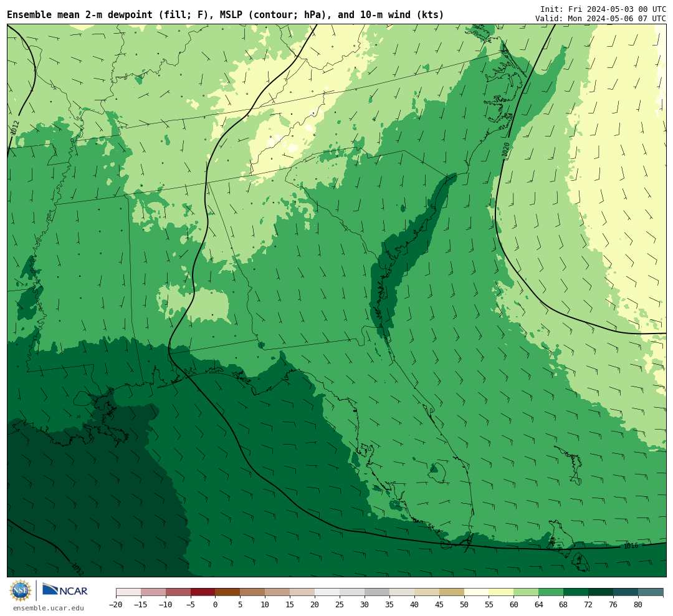Click the 40 colorbar tick label

click(x=414, y=605)
